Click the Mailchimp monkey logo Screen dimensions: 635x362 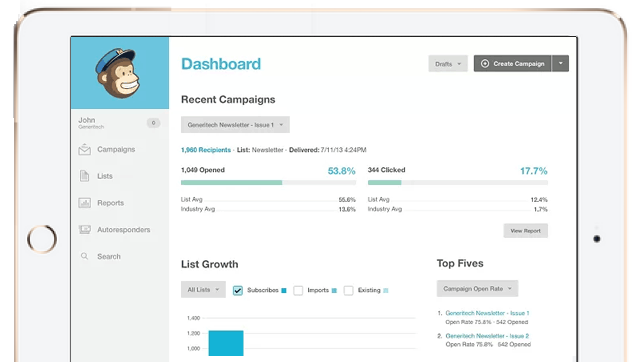pos(118,73)
